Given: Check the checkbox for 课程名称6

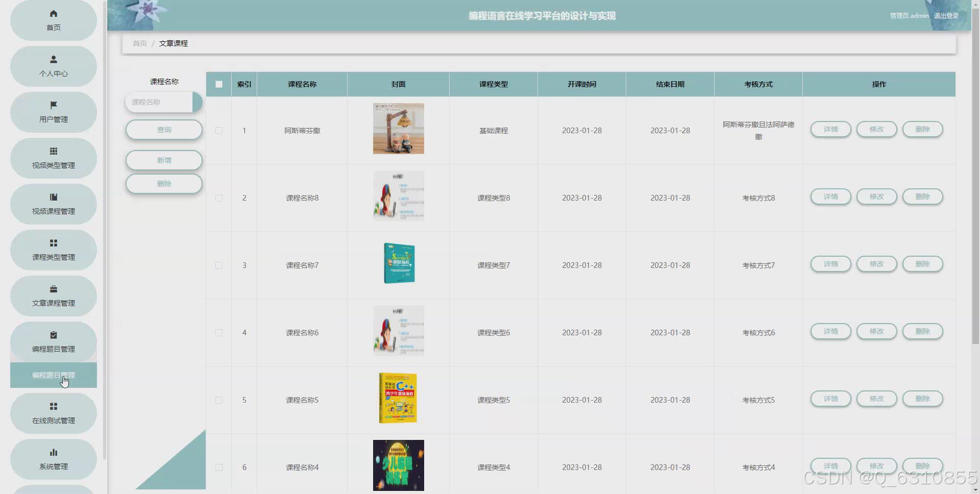Looking at the screenshot, I should [x=219, y=333].
